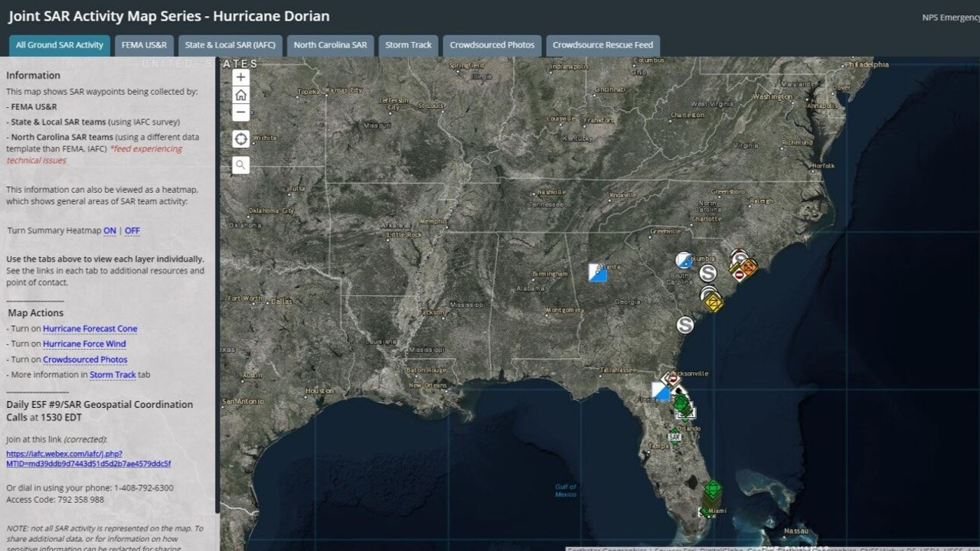Turn Summary Heatmap OFF
The image size is (980, 551).
click(x=132, y=230)
